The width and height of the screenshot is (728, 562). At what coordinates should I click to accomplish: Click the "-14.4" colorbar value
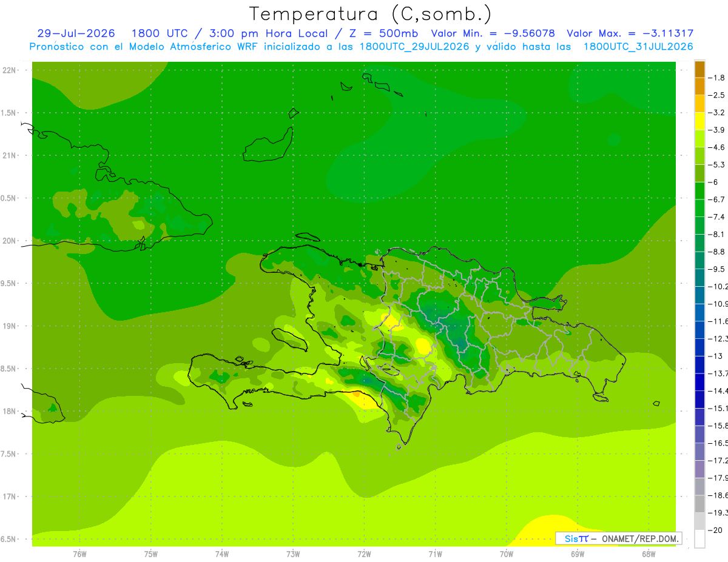click(718, 390)
